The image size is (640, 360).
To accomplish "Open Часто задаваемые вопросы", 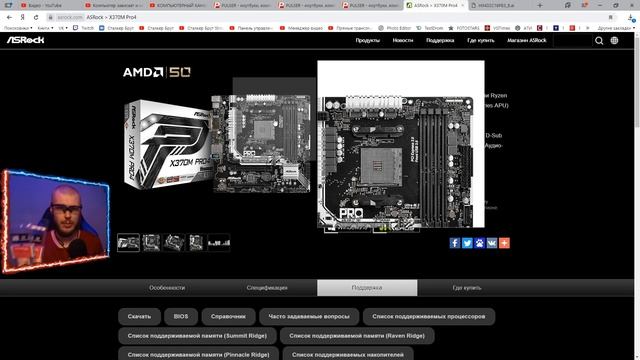I will 309,316.
